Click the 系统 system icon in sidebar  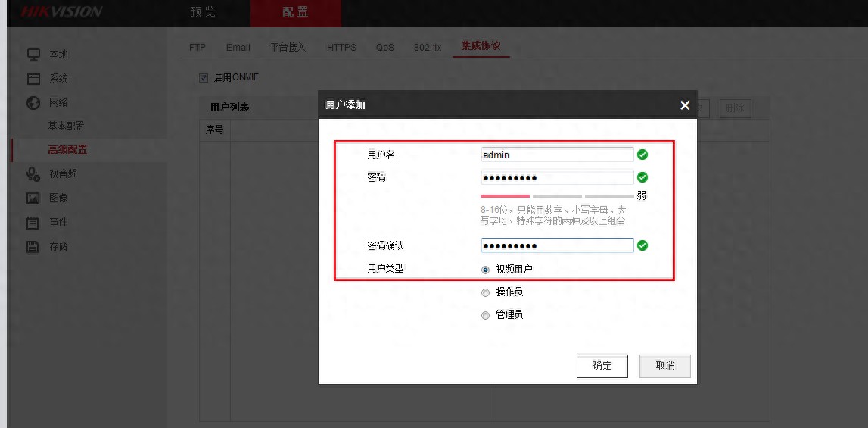tap(33, 79)
